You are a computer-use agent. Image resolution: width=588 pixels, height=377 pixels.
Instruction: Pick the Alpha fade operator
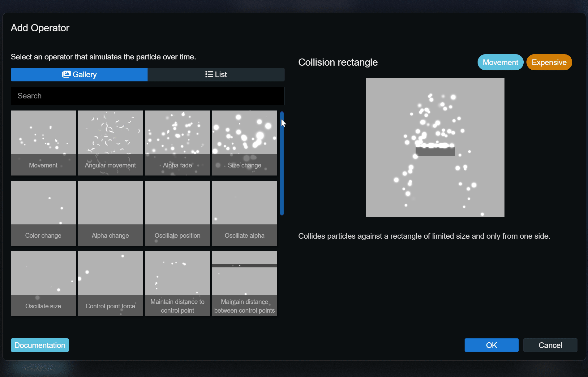click(x=178, y=143)
